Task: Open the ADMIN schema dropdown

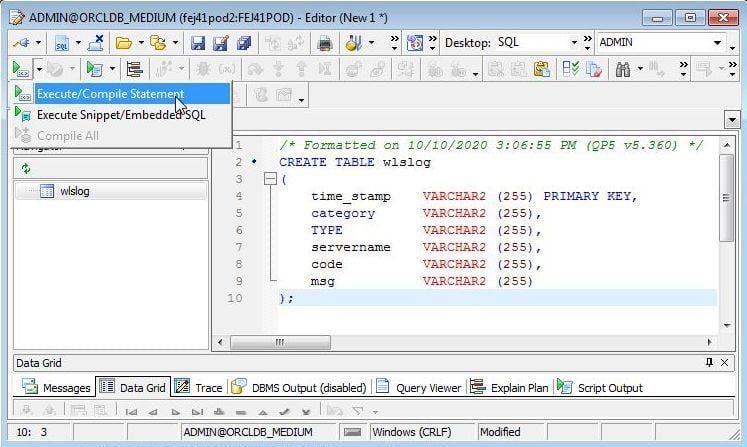Action: coord(717,43)
